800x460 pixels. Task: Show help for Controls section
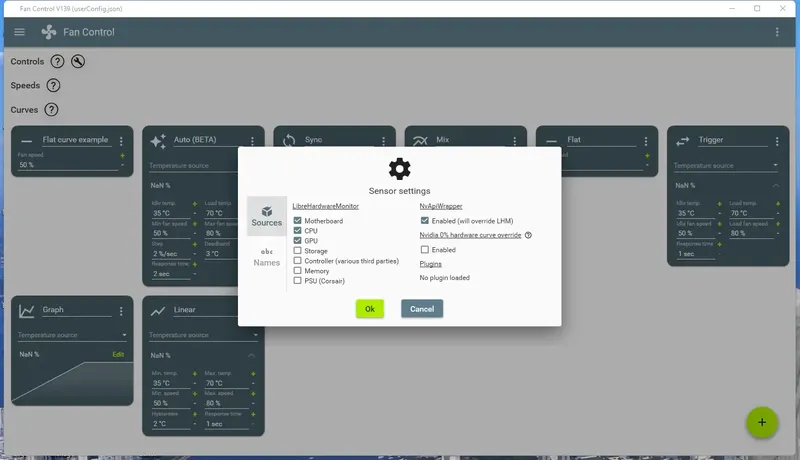(x=57, y=61)
